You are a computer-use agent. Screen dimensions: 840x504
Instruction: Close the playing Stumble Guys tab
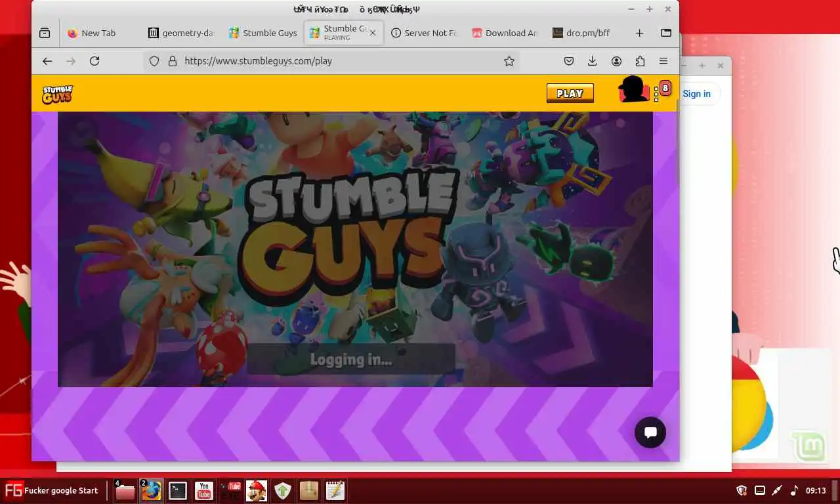pos(373,33)
